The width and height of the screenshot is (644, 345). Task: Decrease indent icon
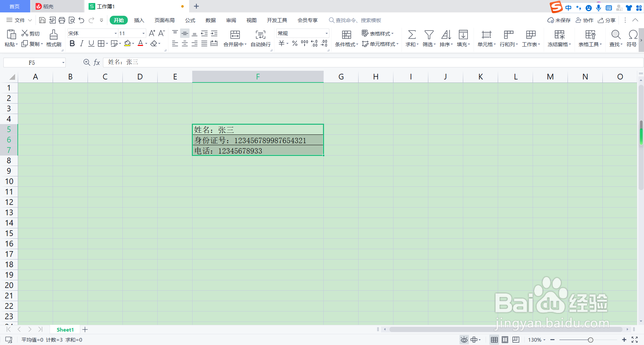click(x=204, y=33)
